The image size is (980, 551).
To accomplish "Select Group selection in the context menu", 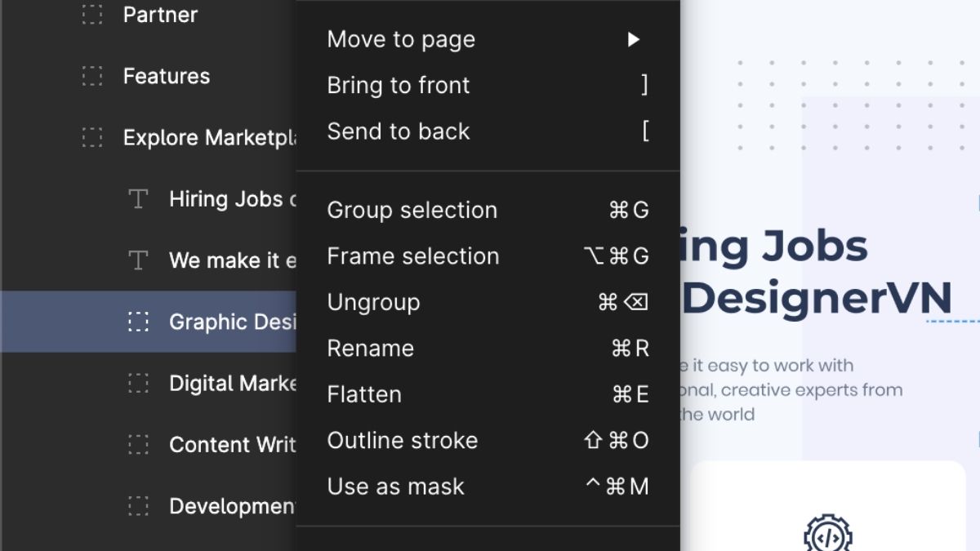I will tap(412, 210).
